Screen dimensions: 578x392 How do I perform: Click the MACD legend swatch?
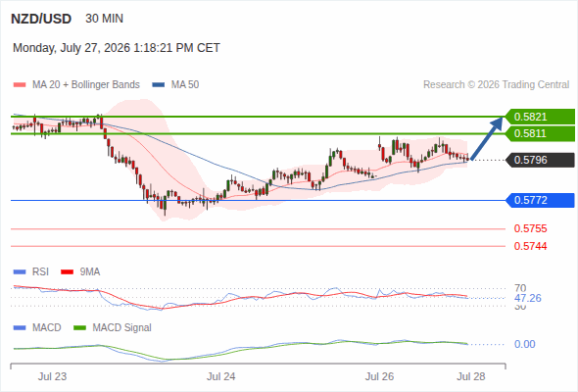click(x=20, y=328)
